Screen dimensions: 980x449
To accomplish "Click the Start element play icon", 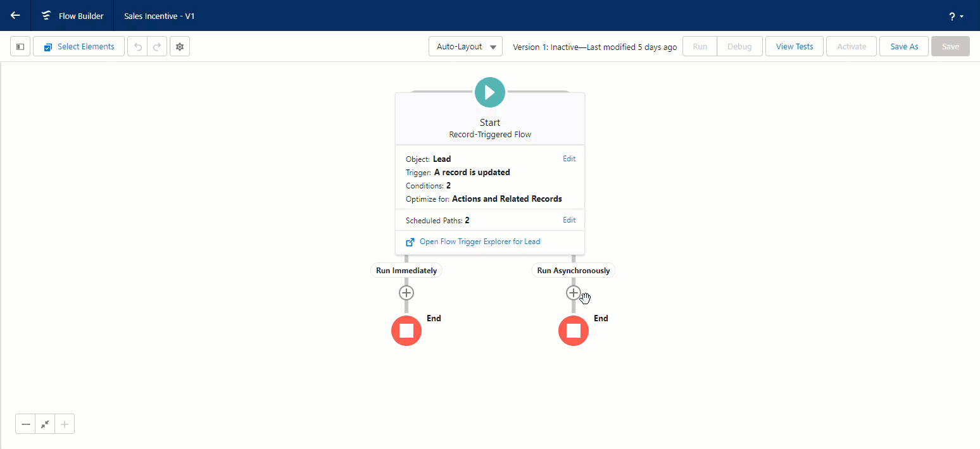I will (x=489, y=92).
